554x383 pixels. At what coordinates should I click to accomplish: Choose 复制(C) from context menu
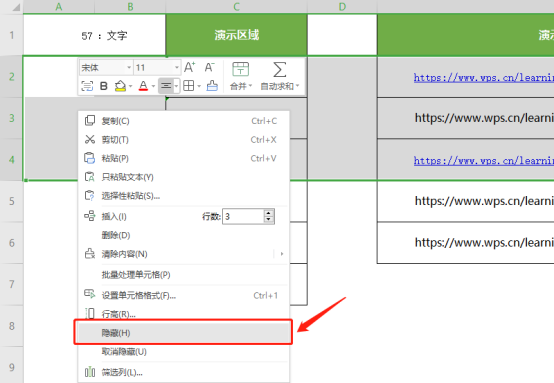(184, 121)
